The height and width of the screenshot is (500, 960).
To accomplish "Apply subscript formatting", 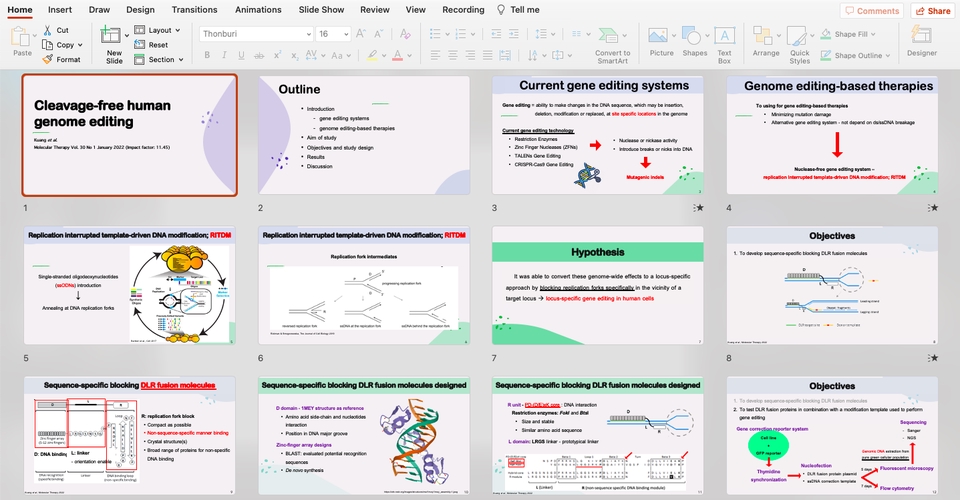I will (x=294, y=55).
